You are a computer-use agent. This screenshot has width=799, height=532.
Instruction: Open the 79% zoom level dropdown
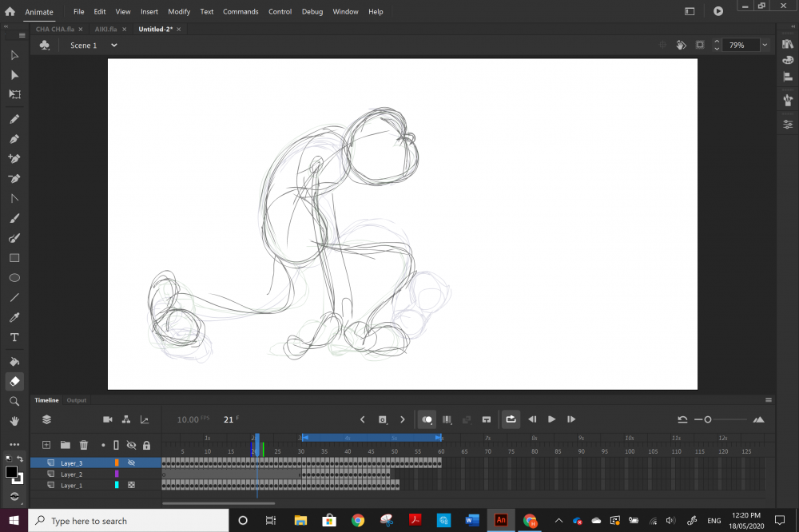pyautogui.click(x=765, y=46)
